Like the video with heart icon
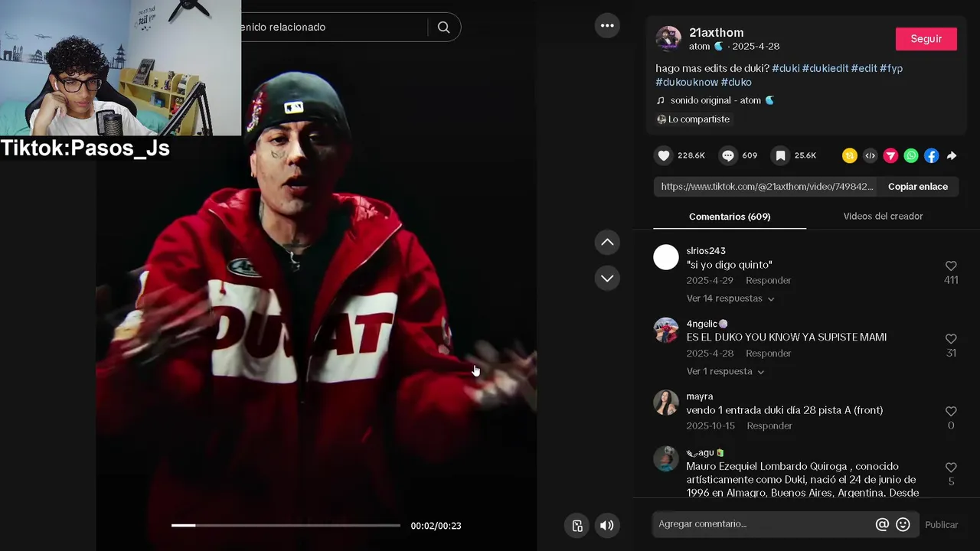Image resolution: width=980 pixels, height=551 pixels. pyautogui.click(x=664, y=155)
